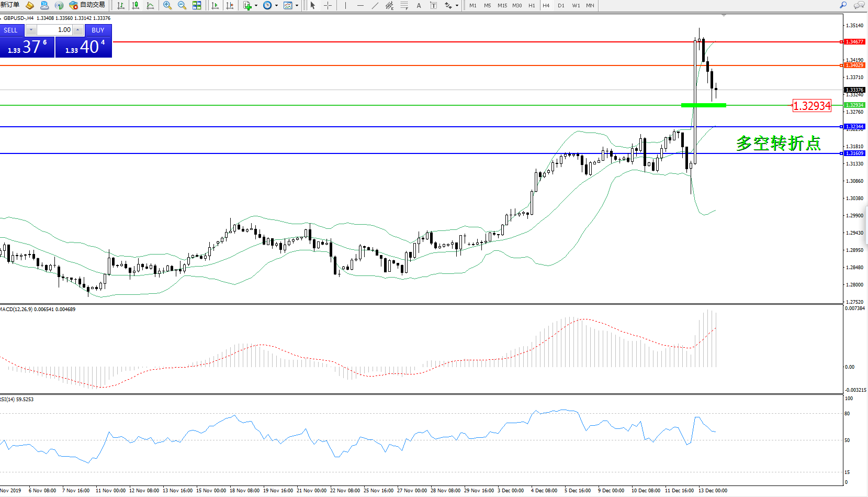Click the BUY button
Image resolution: width=868 pixels, height=497 pixels.
click(x=98, y=30)
